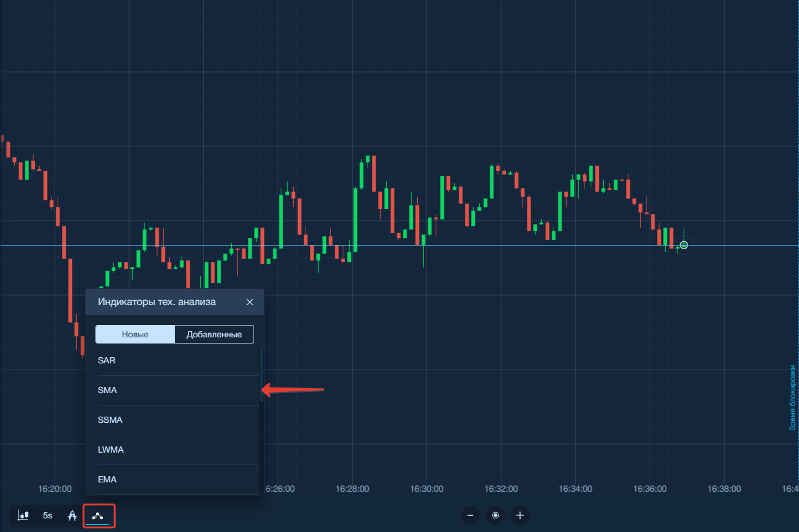
Task: Switch to the Добавленные tab
Action: tap(214, 334)
